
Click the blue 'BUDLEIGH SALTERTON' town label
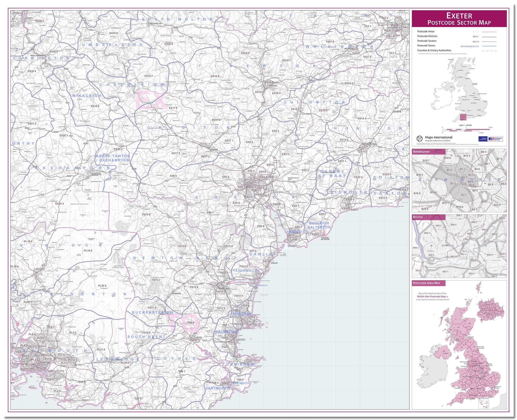(x=319, y=225)
